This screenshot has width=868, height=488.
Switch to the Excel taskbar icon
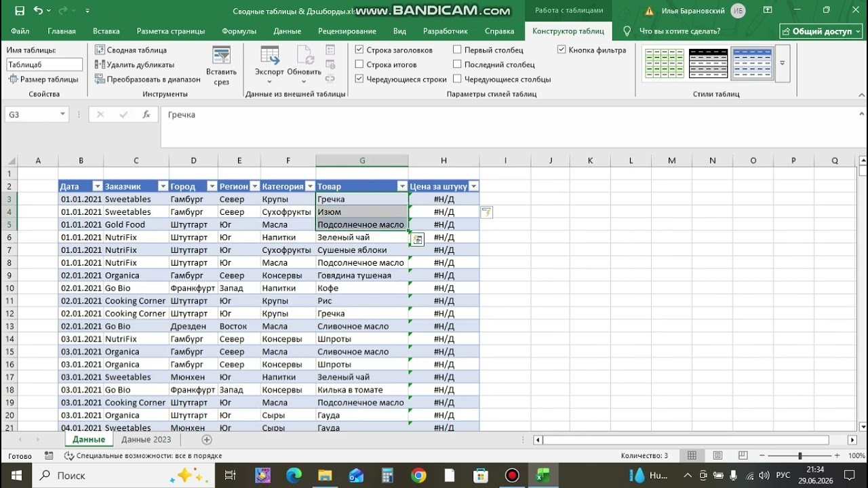543,475
